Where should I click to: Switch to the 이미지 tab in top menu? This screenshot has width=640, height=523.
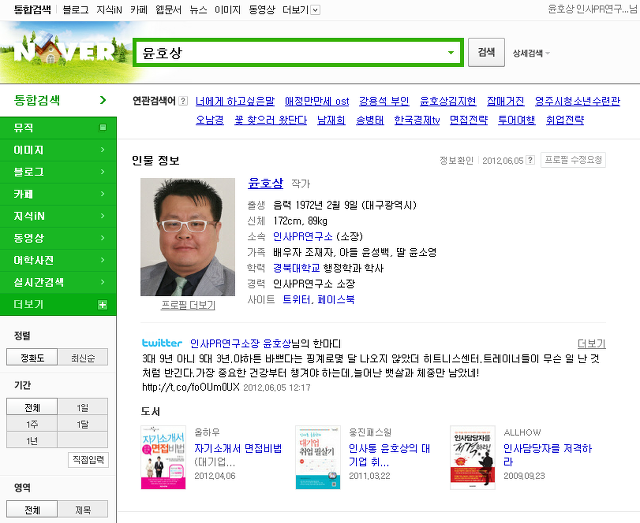(x=228, y=10)
